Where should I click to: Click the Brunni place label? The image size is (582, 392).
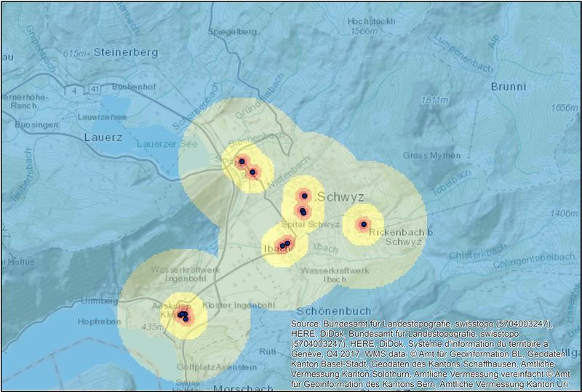click(x=508, y=87)
